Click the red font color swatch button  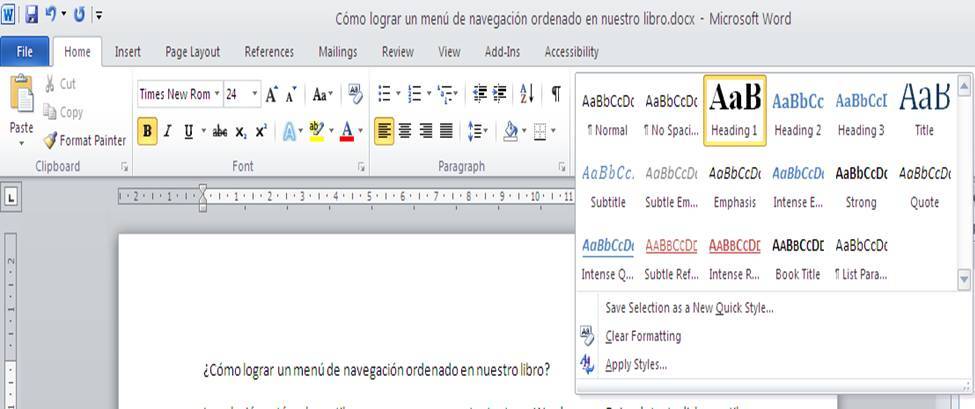[346, 131]
